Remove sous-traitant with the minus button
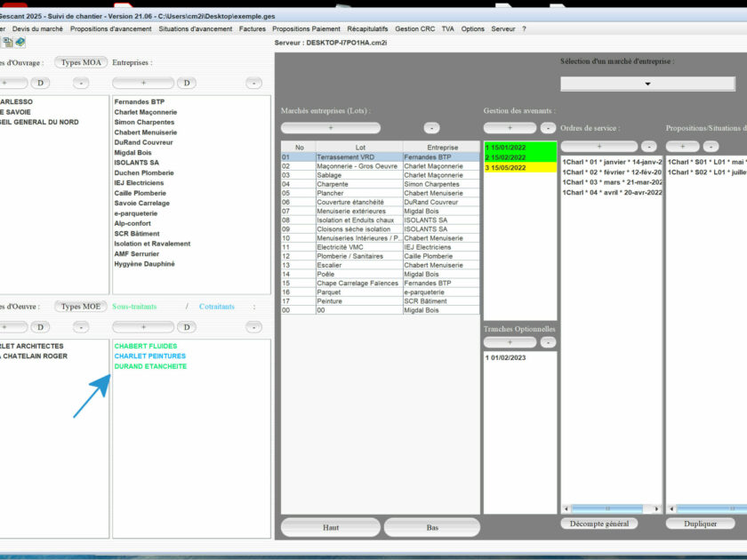 [x=254, y=327]
